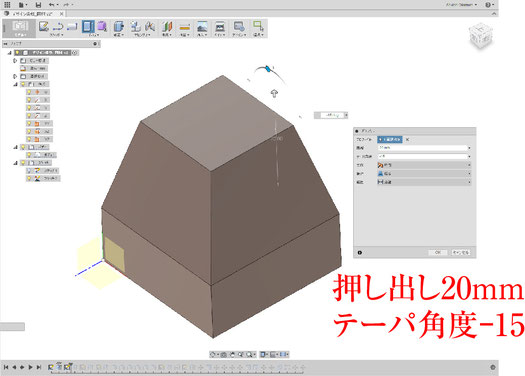Viewport: 525px width, 376px height.
Task: Click the Undo arrow icon
Action: coord(51,5)
